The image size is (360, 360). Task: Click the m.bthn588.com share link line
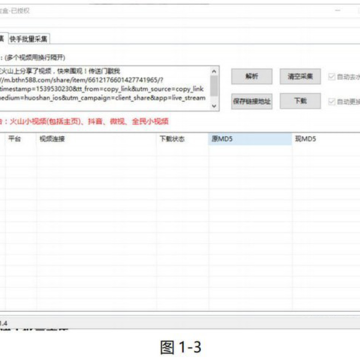point(82,80)
